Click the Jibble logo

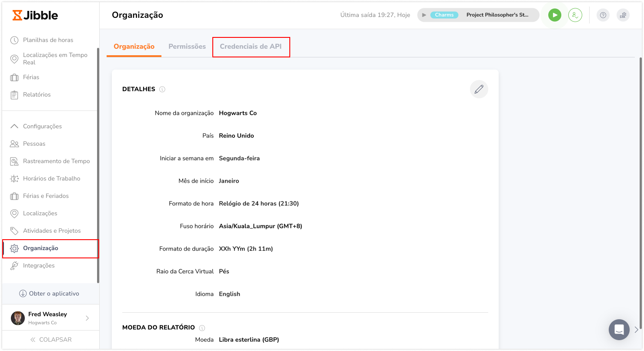[35, 15]
